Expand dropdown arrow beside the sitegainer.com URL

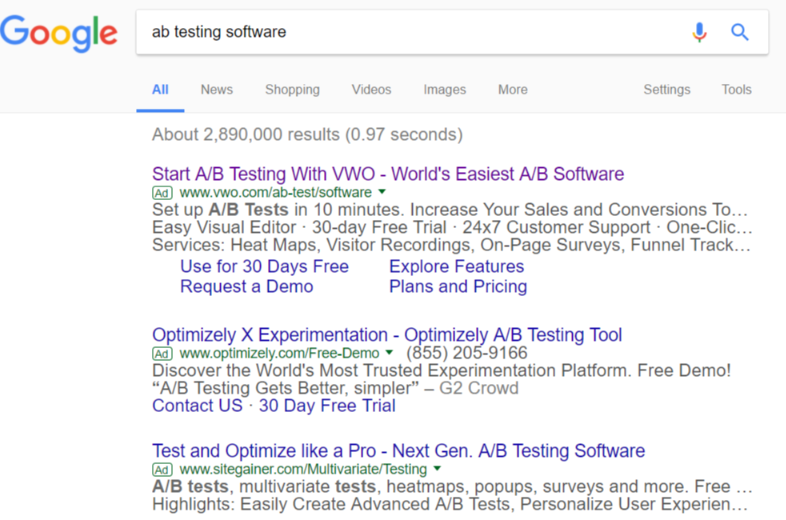click(437, 468)
